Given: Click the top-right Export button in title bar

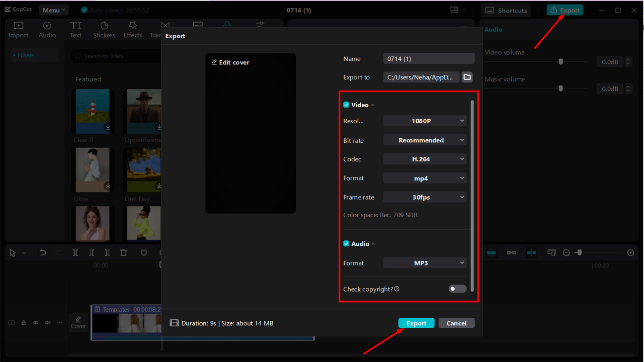Looking at the screenshot, I should pos(565,10).
